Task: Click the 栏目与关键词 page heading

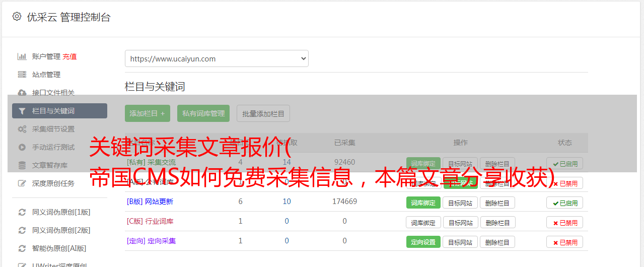Action: tap(155, 87)
